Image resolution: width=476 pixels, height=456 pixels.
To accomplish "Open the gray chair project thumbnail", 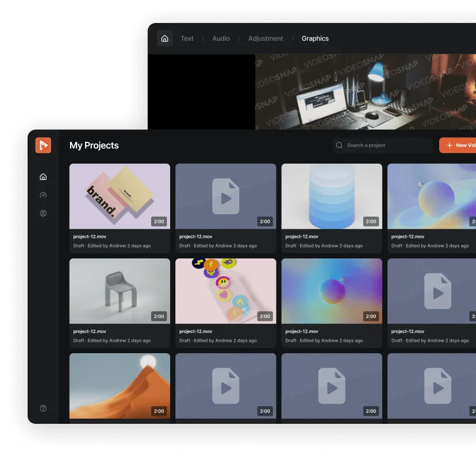I will 120,291.
